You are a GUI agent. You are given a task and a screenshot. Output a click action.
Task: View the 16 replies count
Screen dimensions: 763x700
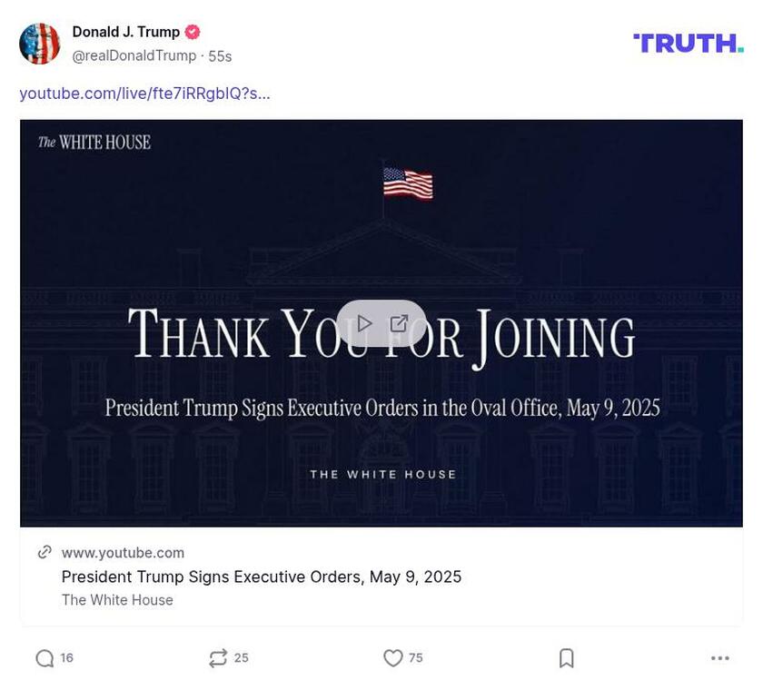pos(65,657)
